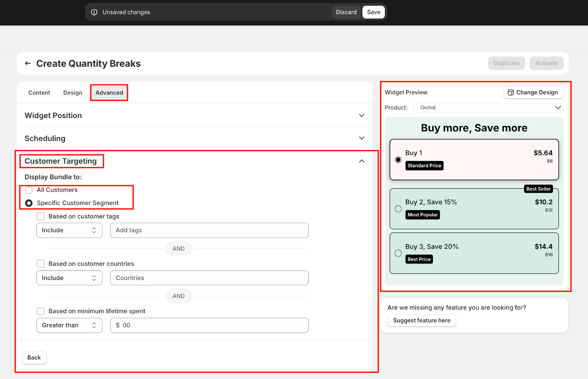Click the unsaved changes alert icon
Screen dimensions: 588x379
click(x=94, y=12)
